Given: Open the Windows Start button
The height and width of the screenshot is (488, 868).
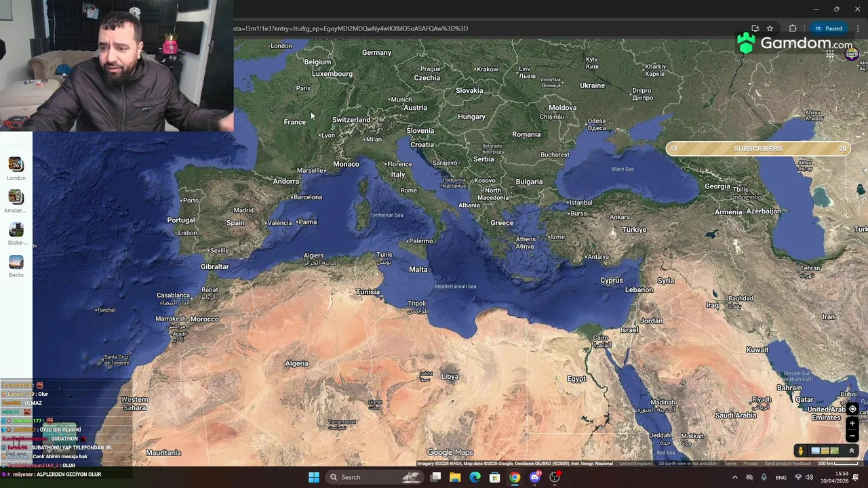Looking at the screenshot, I should (x=314, y=477).
